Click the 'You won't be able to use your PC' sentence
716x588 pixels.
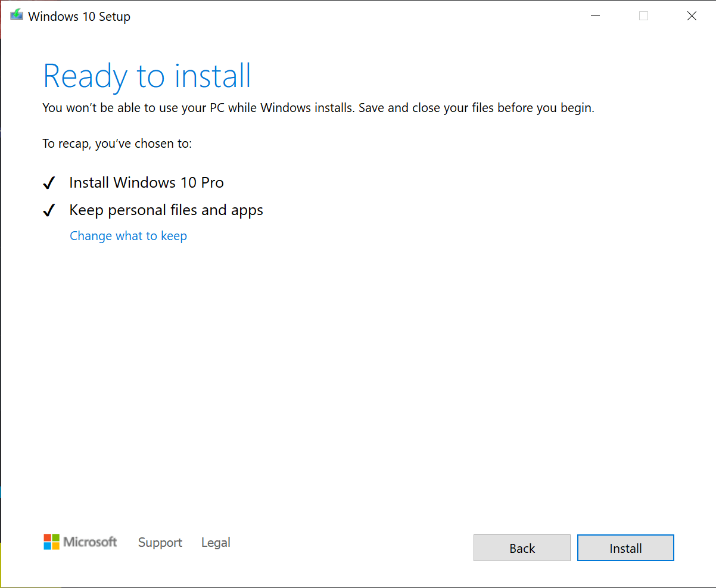[318, 108]
